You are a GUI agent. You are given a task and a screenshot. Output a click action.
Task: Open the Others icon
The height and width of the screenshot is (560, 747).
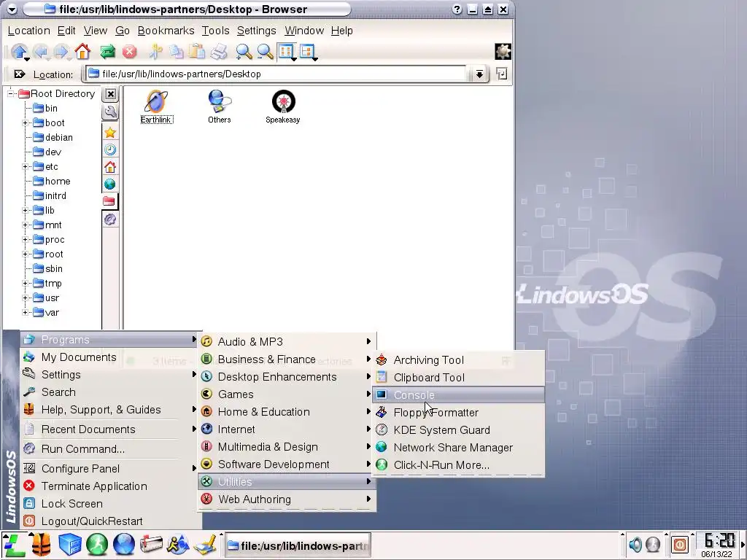219,106
